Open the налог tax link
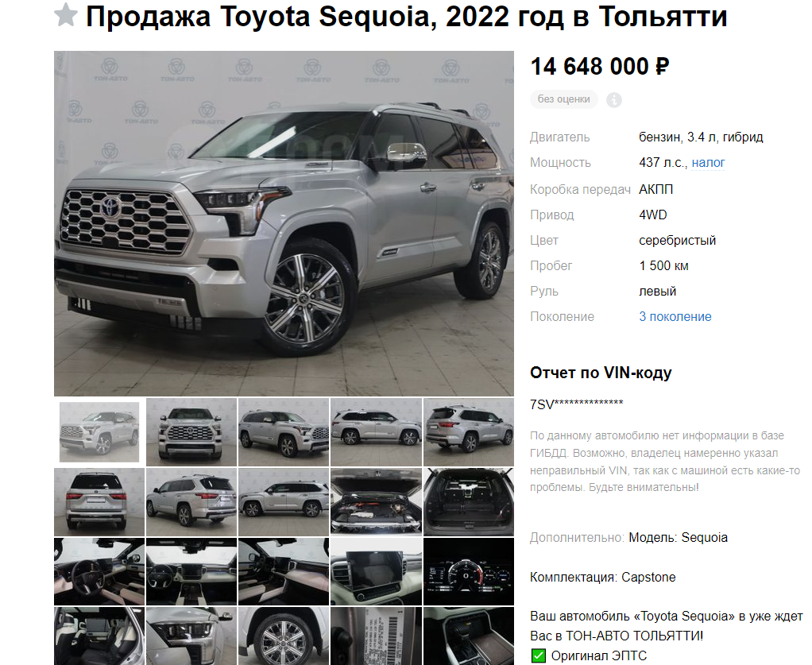 click(x=708, y=163)
